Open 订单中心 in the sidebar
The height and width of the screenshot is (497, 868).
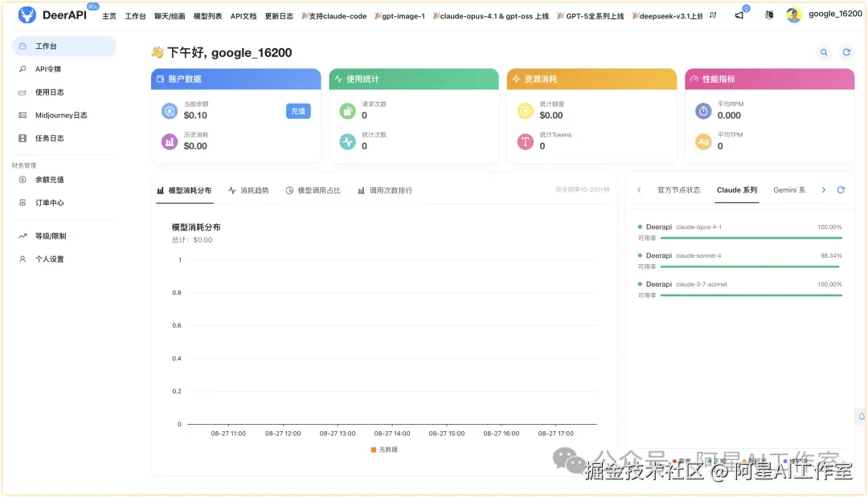click(64, 203)
